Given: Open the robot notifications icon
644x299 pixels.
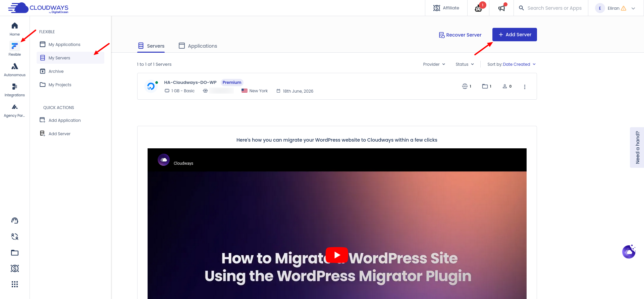Looking at the screenshot, I should pyautogui.click(x=478, y=8).
